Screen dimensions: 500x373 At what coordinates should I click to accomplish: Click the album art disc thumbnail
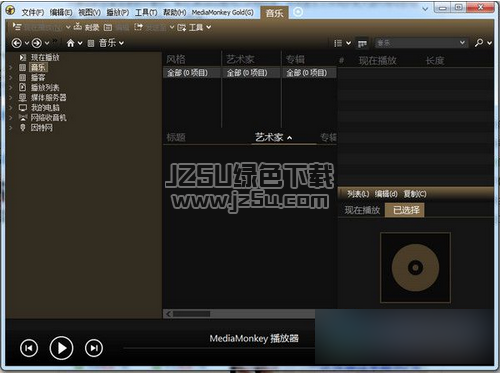[415, 268]
